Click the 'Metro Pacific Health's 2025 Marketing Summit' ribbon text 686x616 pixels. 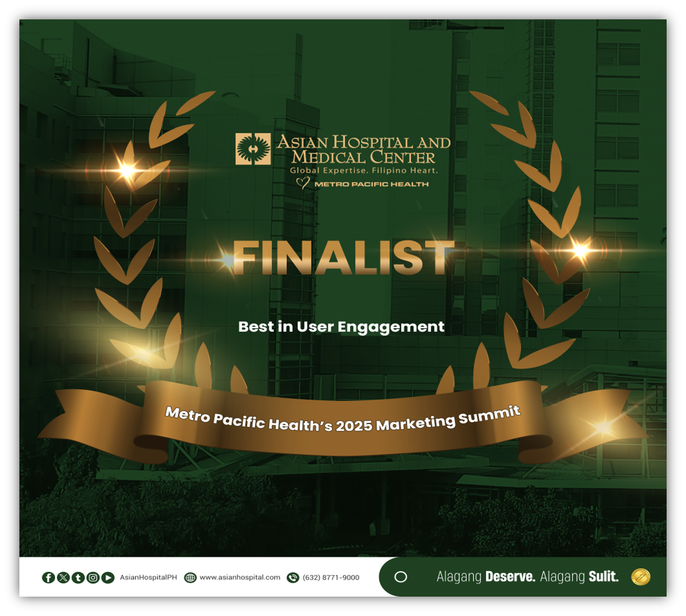343,419
